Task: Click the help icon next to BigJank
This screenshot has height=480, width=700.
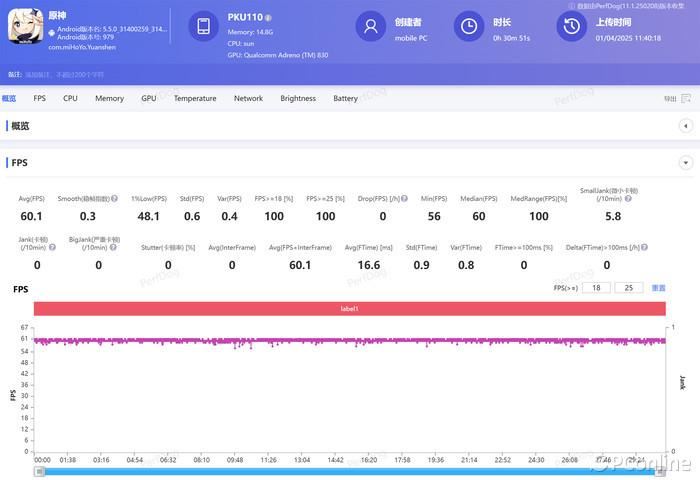Action: click(x=113, y=247)
